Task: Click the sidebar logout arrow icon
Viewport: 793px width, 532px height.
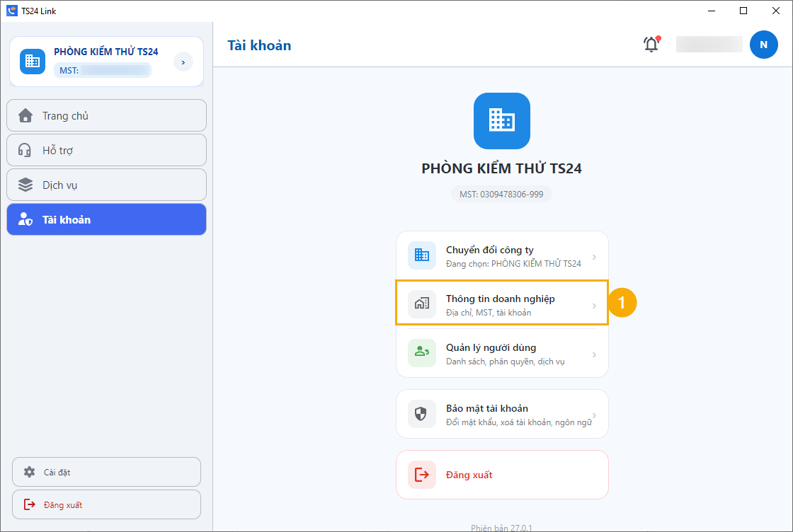Action: pos(29,504)
